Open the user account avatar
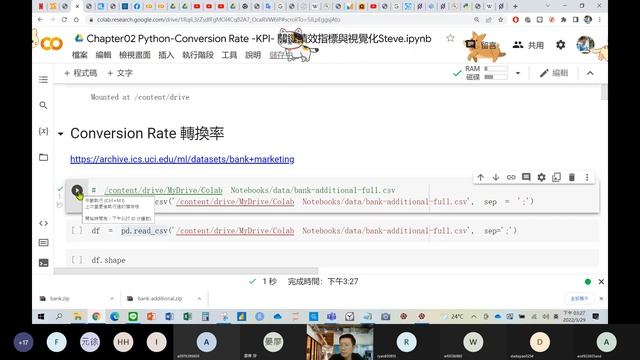Image resolution: width=640 pixels, height=360 pixels. pyautogui.click(x=585, y=44)
